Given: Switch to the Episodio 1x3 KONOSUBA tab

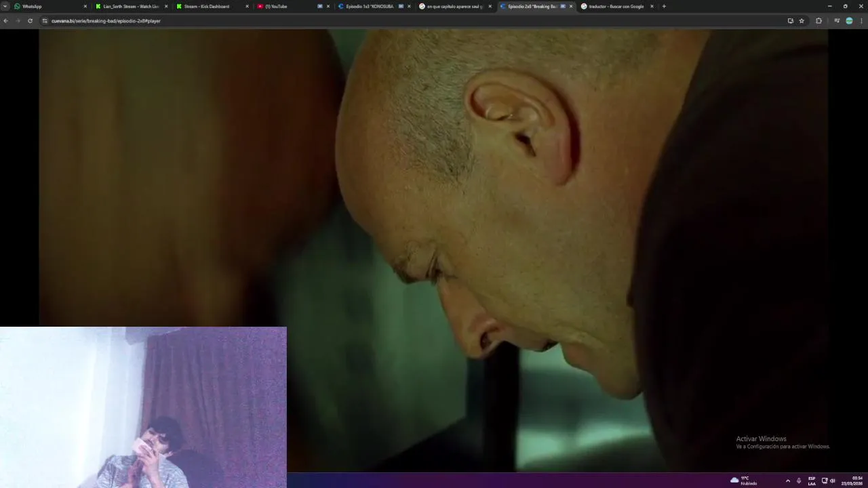Looking at the screenshot, I should coord(374,6).
